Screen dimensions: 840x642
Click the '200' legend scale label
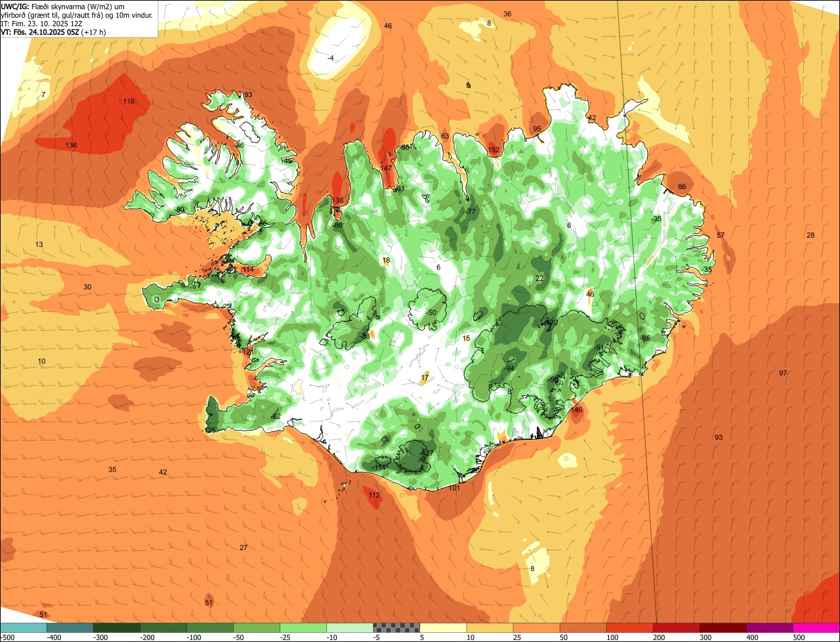(x=660, y=637)
